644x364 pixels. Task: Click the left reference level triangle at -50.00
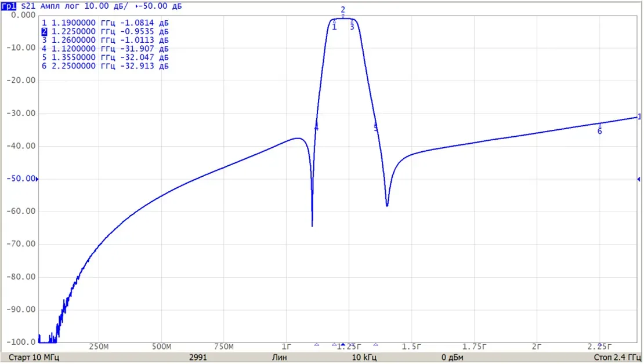pos(37,179)
